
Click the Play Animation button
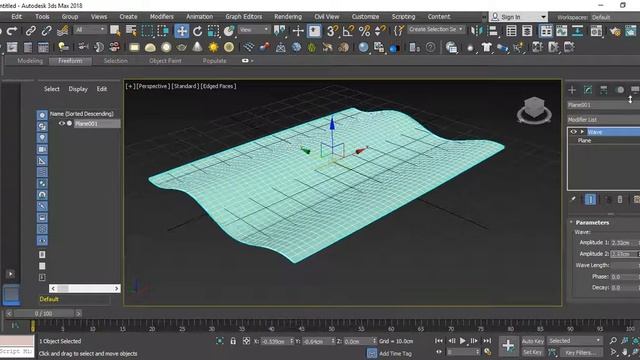[462, 340]
